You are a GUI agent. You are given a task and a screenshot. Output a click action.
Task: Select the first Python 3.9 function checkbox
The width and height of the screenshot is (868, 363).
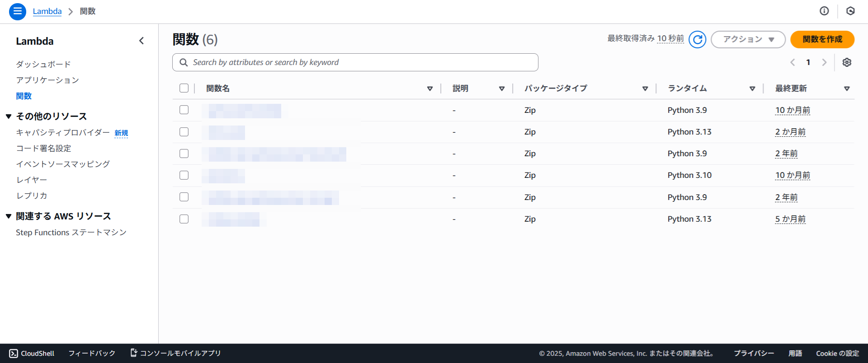[184, 110]
